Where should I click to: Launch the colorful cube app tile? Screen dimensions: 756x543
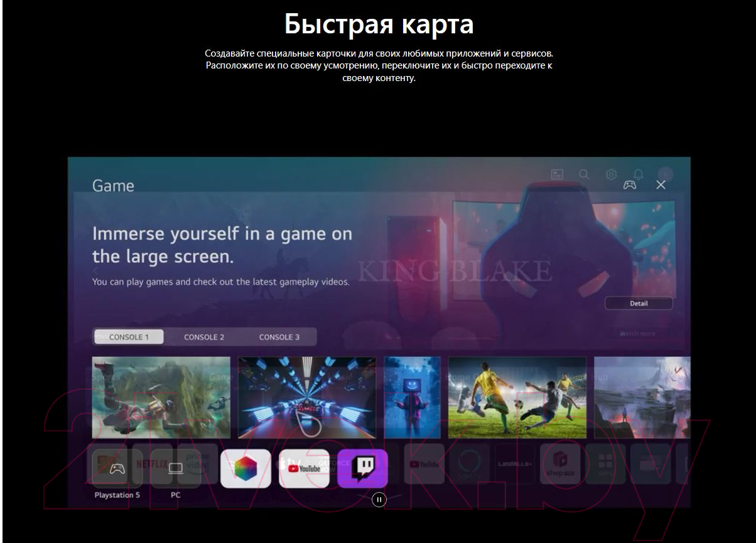246,468
